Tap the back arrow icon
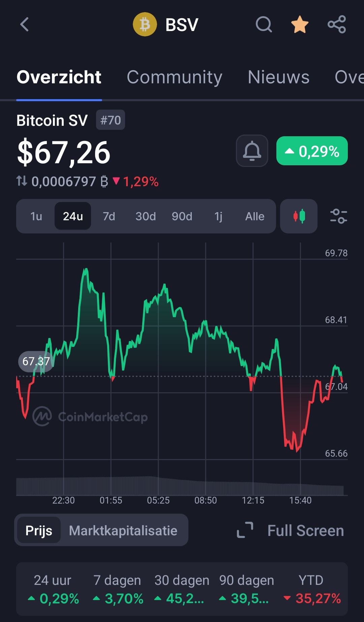This screenshot has width=364, height=622. pyautogui.click(x=24, y=25)
